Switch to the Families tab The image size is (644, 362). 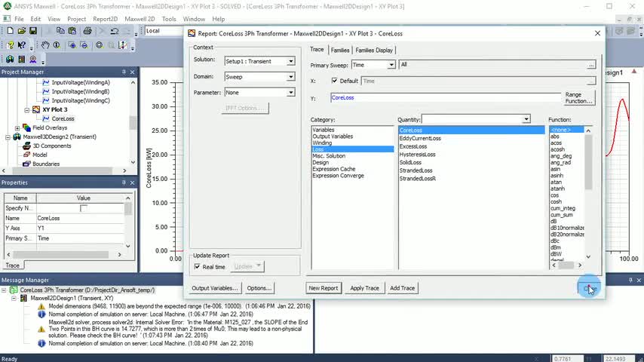pyautogui.click(x=340, y=50)
